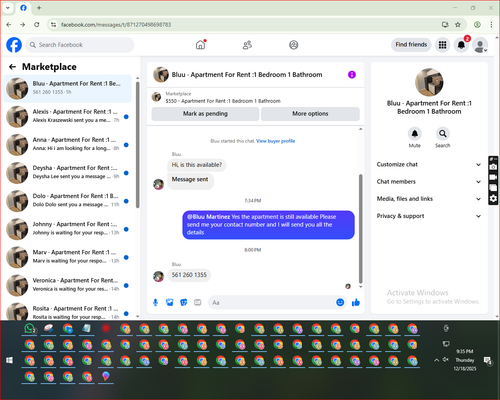Screen dimensions: 500x400
Task: Choose a GIF icon
Action: pos(198,302)
